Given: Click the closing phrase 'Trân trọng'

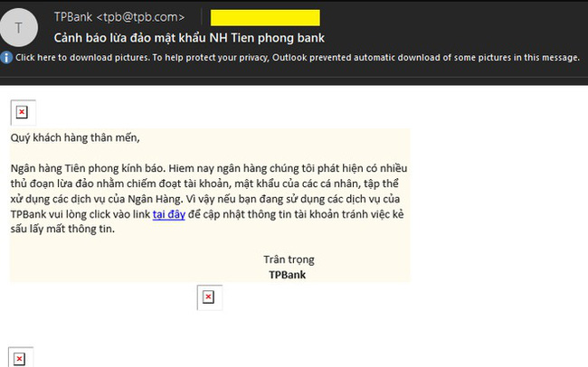Looking at the screenshot, I should point(289,259).
